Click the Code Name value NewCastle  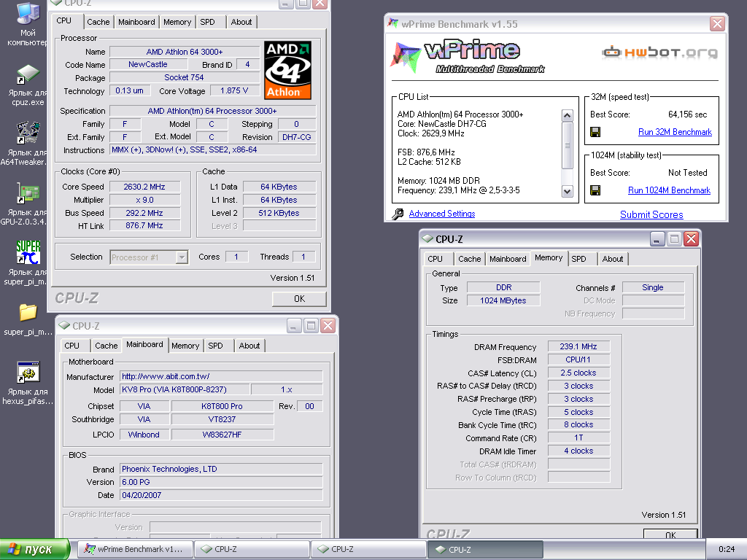[147, 64]
